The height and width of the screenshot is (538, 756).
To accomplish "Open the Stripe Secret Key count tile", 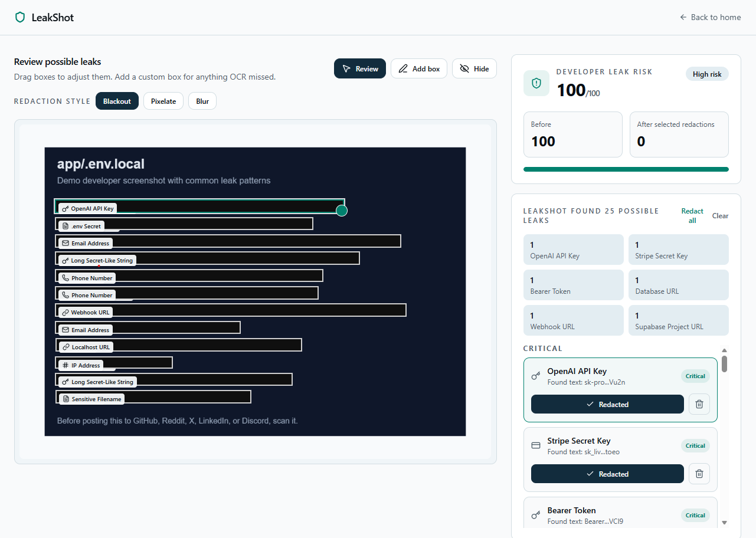I will pos(679,250).
